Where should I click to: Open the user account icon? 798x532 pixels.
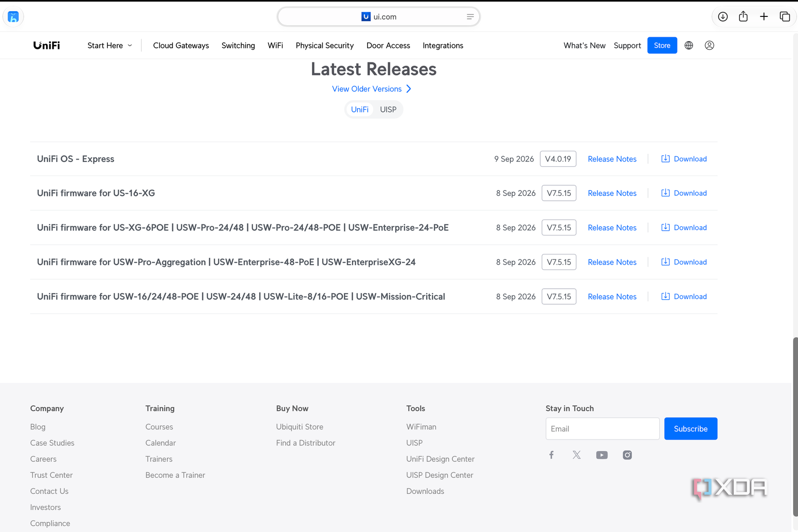pos(709,45)
